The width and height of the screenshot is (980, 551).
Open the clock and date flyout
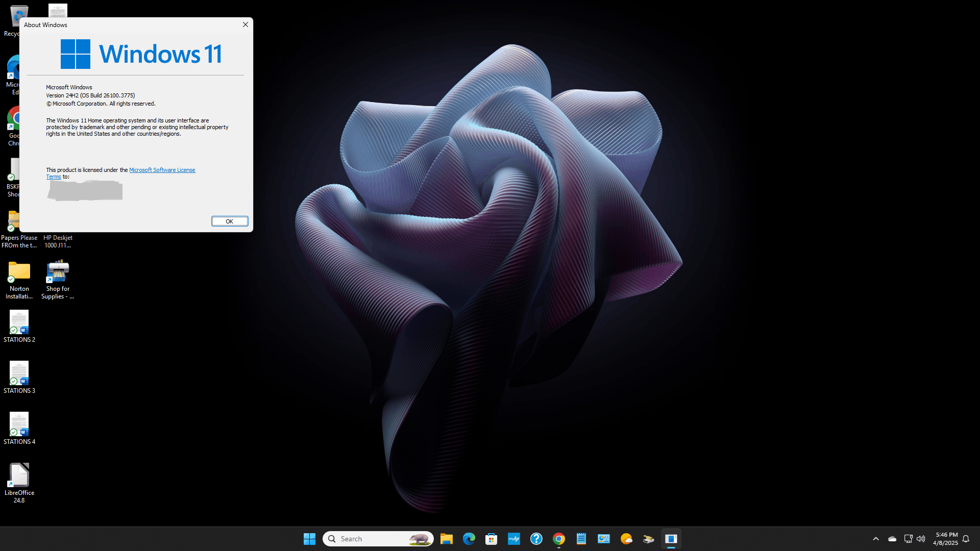(x=945, y=539)
